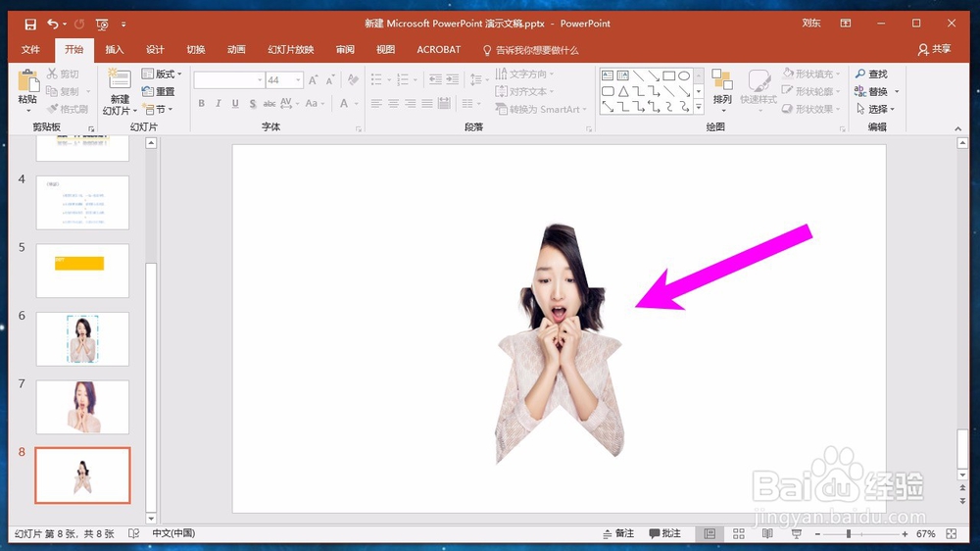Open the text direction (文字方向) menu
980x551 pixels.
pyautogui.click(x=524, y=74)
